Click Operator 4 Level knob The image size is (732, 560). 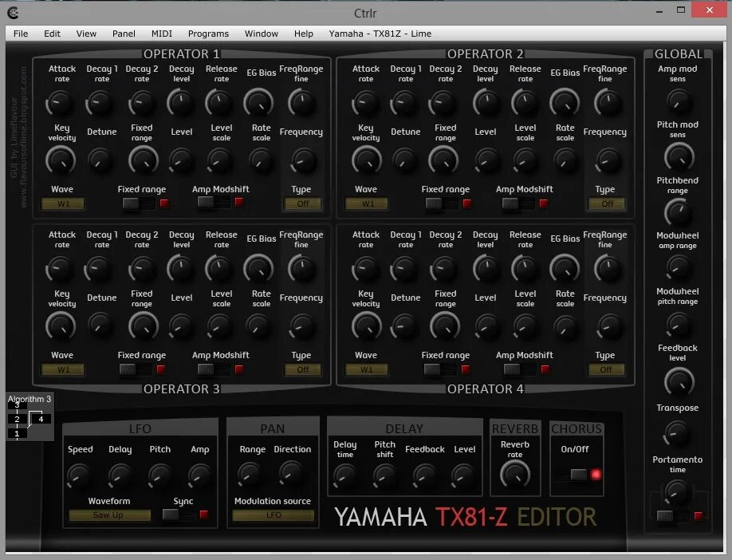tap(486, 326)
